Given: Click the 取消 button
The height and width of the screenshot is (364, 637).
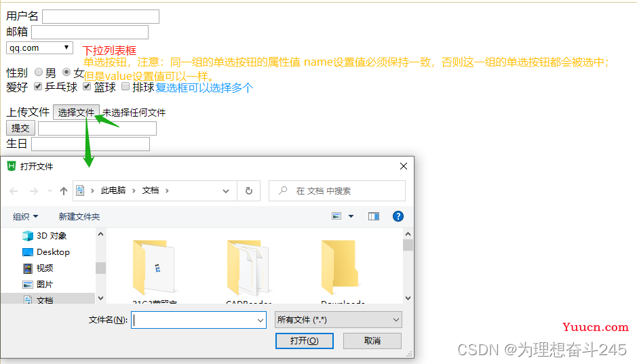Looking at the screenshot, I should (x=372, y=341).
